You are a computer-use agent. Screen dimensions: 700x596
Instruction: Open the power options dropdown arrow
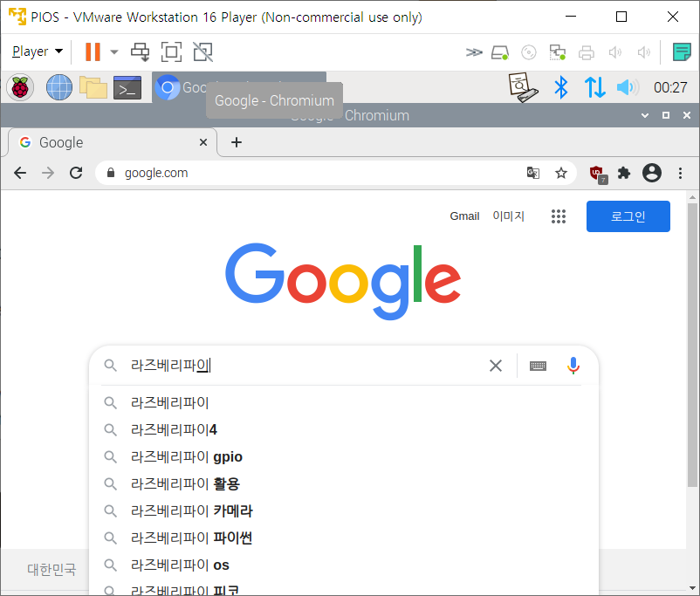click(x=114, y=52)
